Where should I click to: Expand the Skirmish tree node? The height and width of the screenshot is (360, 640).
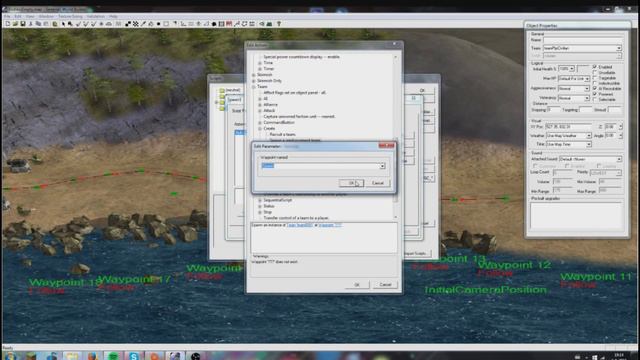(x=253, y=75)
